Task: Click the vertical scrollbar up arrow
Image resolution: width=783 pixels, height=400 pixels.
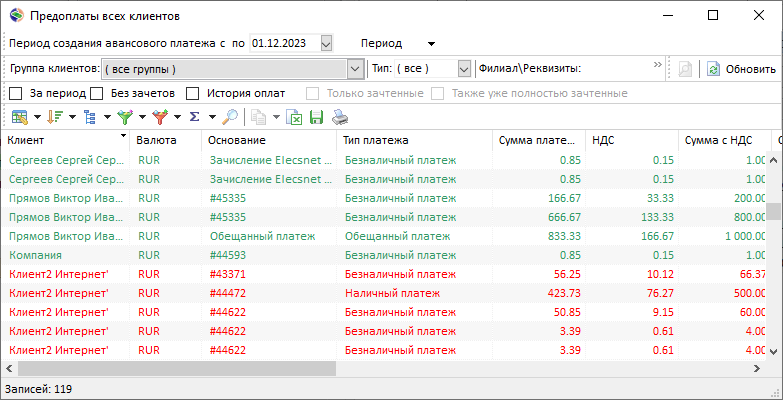Action: pyautogui.click(x=774, y=160)
